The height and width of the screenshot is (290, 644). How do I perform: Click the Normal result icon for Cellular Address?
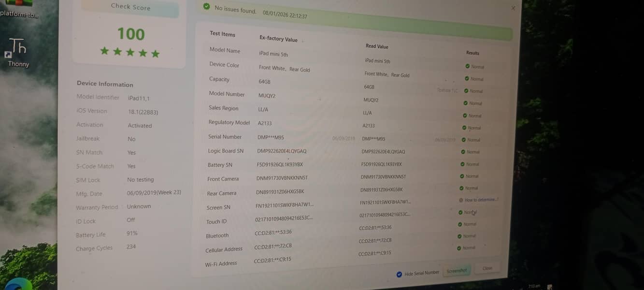tap(459, 236)
